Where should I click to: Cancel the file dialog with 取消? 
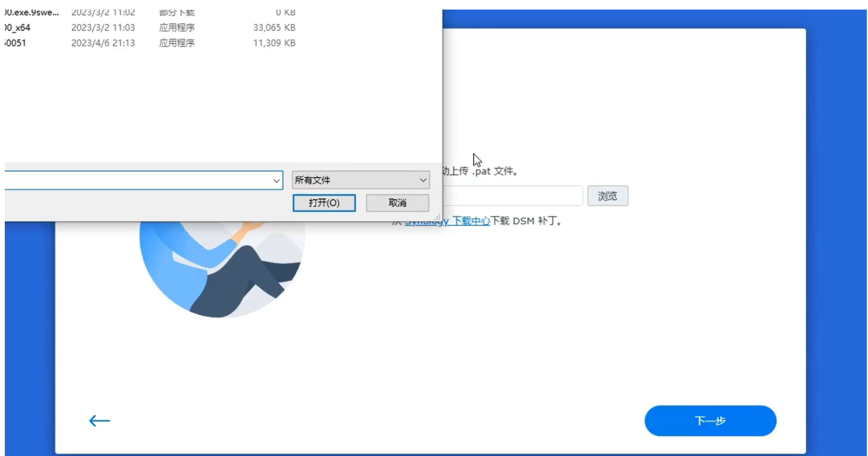coord(397,203)
